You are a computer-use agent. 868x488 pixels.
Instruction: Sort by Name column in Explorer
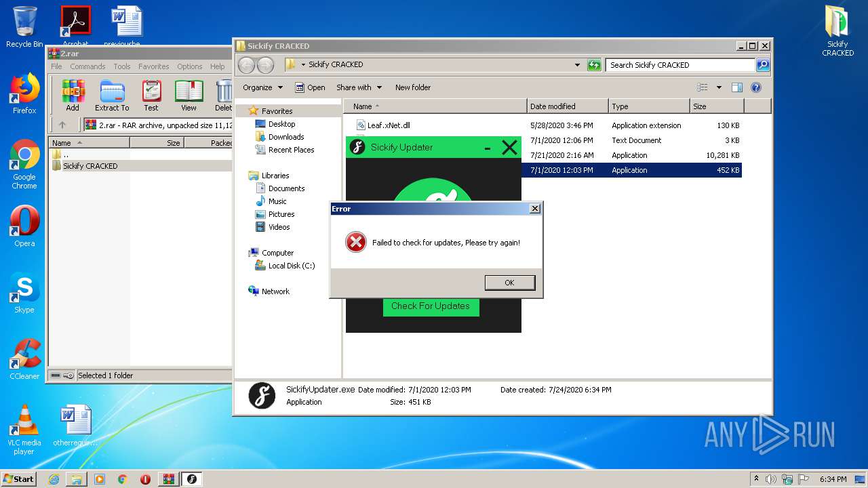coord(435,106)
